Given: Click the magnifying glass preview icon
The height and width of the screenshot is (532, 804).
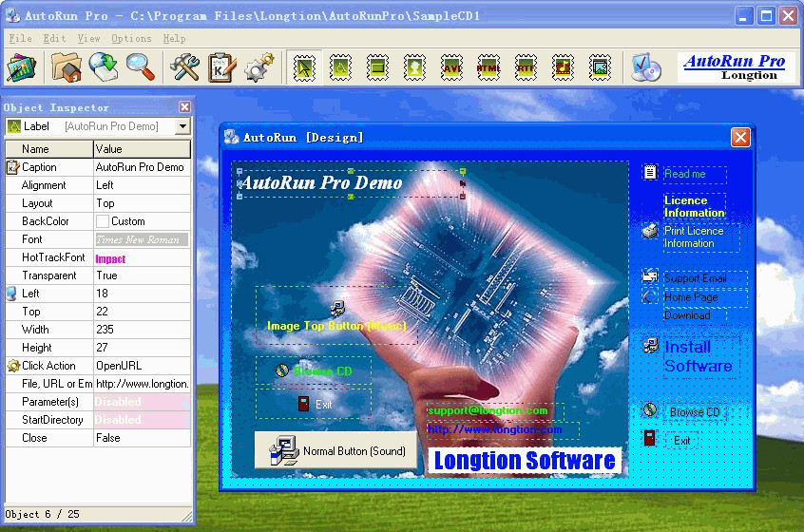Looking at the screenshot, I should point(141,67).
